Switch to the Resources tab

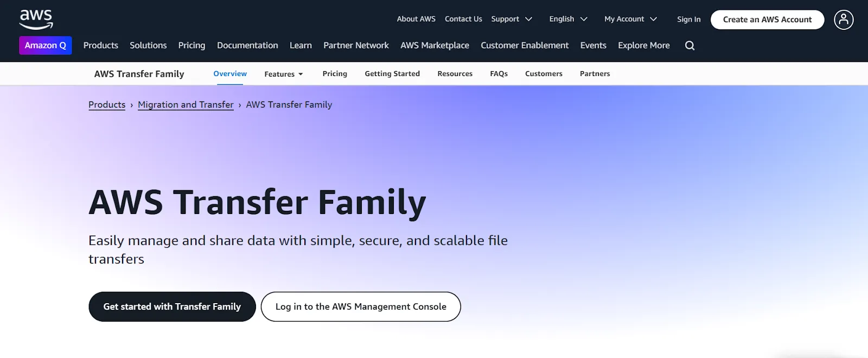(455, 74)
